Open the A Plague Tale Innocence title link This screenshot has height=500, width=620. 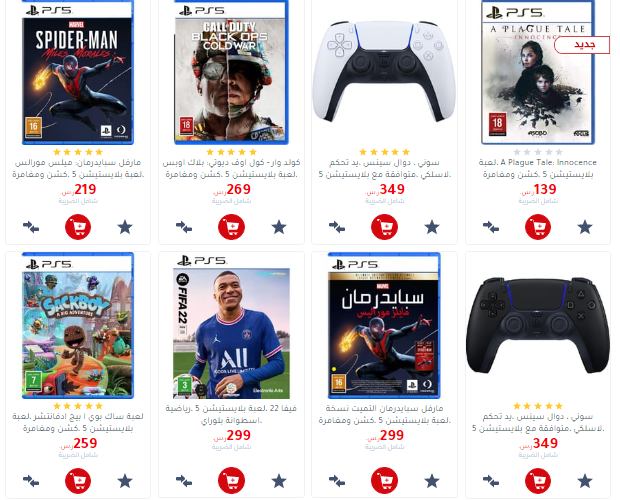click(x=538, y=168)
